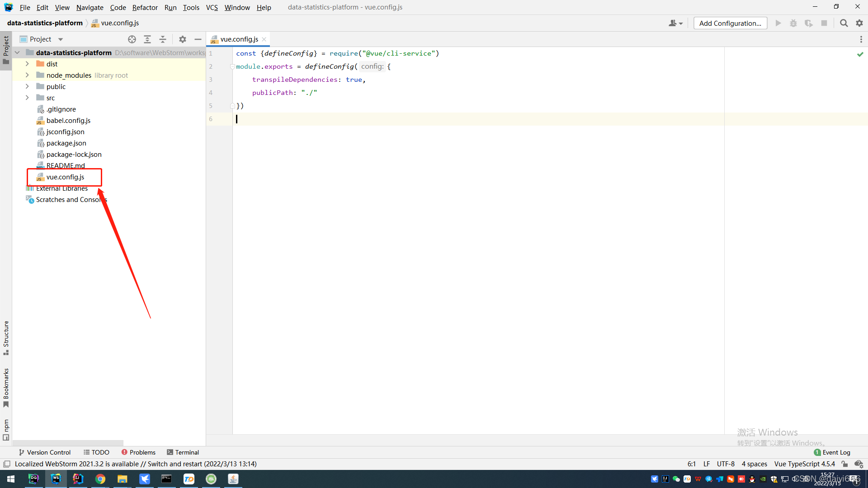Open the Refactor menu

tap(145, 7)
